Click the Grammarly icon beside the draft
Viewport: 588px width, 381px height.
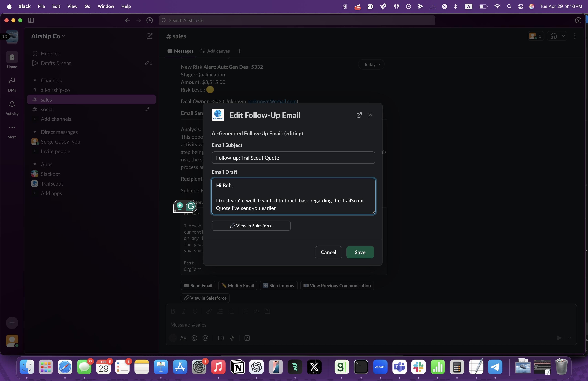point(191,206)
